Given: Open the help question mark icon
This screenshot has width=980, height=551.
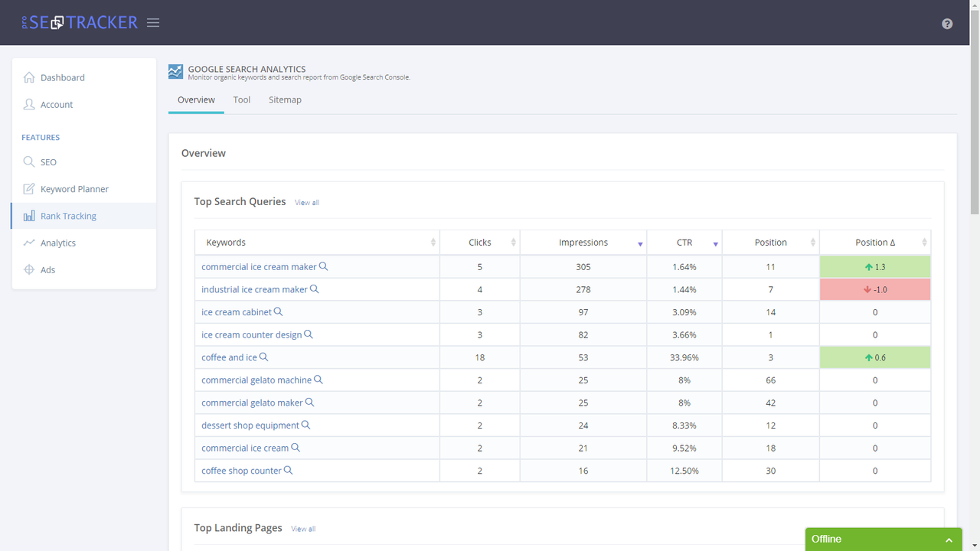Looking at the screenshot, I should coord(947,24).
